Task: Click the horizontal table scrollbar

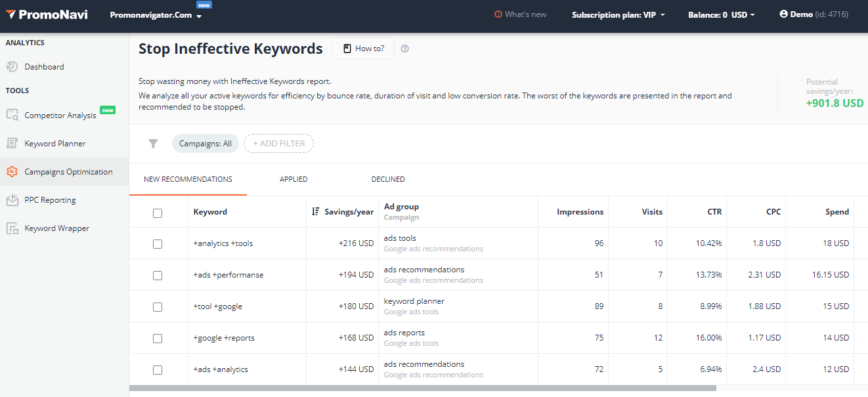Action: pos(423,388)
